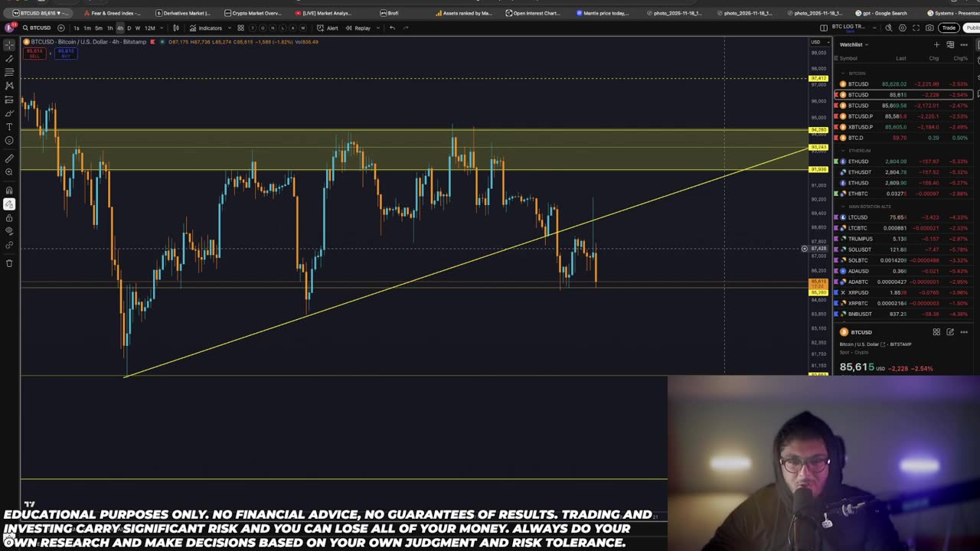Viewport: 980px width, 551px height.
Task: Select the zoom in tool
Action: pos(9,172)
